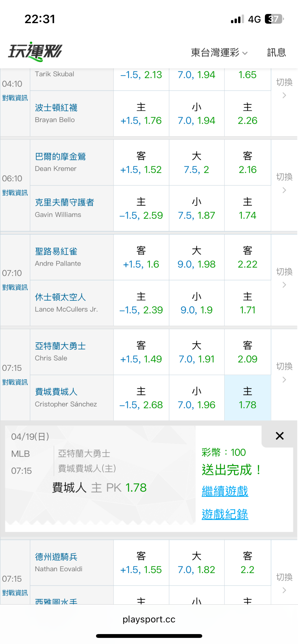Open 對戰資訊 for the 07:10 game
The image size is (298, 644).
tap(15, 287)
